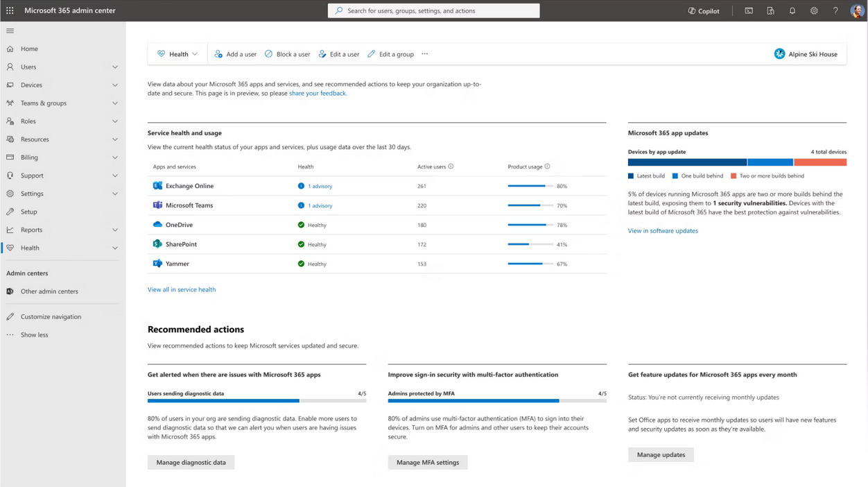Click the Microsoft Teams app icon
The width and height of the screenshot is (868, 487).
[157, 205]
